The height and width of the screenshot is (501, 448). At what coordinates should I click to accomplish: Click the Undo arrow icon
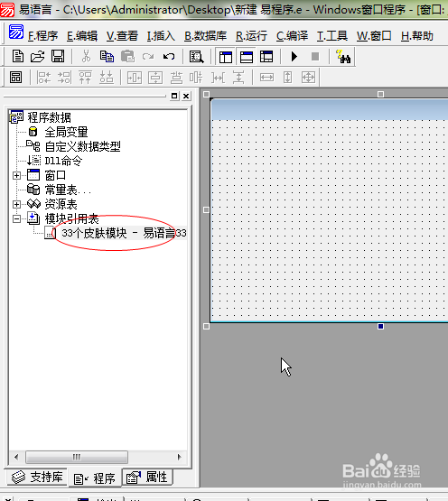[169, 57]
